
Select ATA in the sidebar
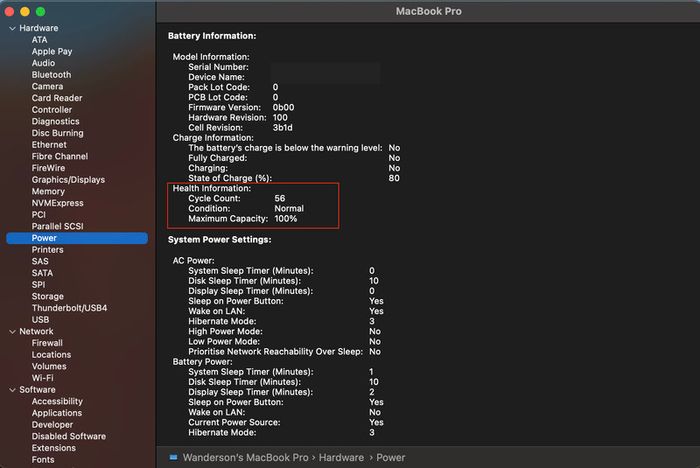coord(39,40)
